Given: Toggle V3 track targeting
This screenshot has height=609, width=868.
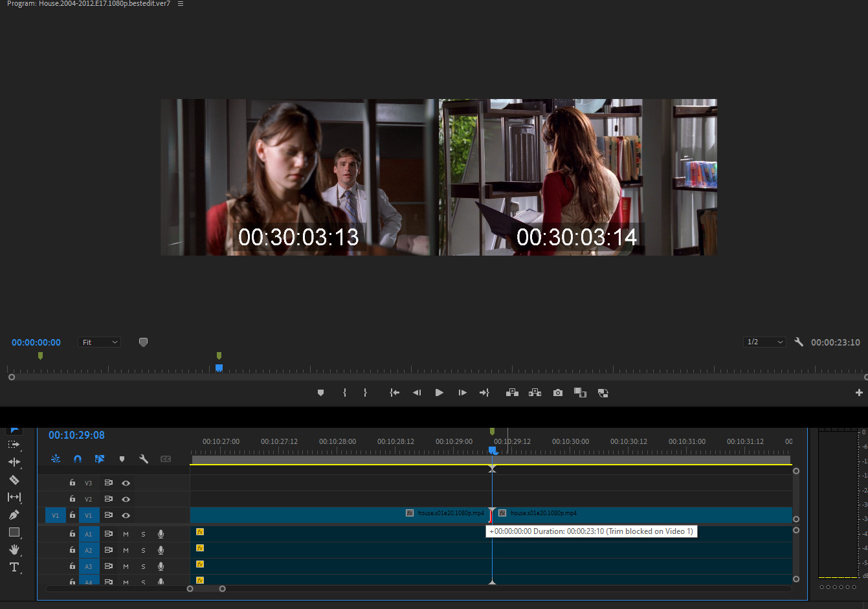Looking at the screenshot, I should coord(89,483).
